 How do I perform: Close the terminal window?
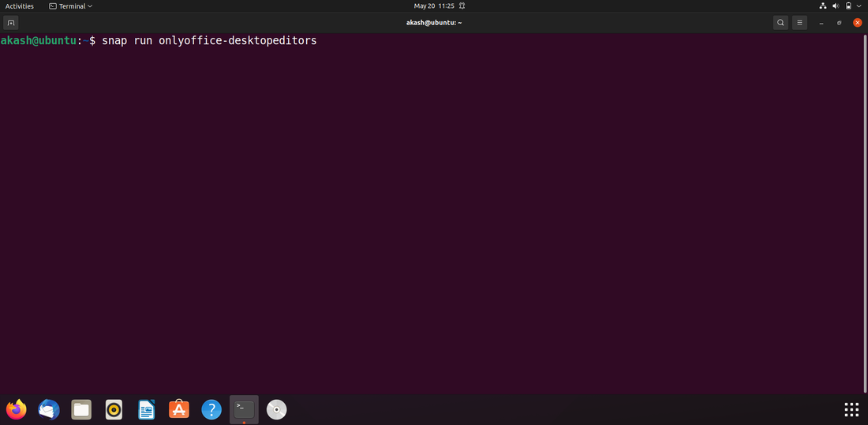[x=858, y=23]
